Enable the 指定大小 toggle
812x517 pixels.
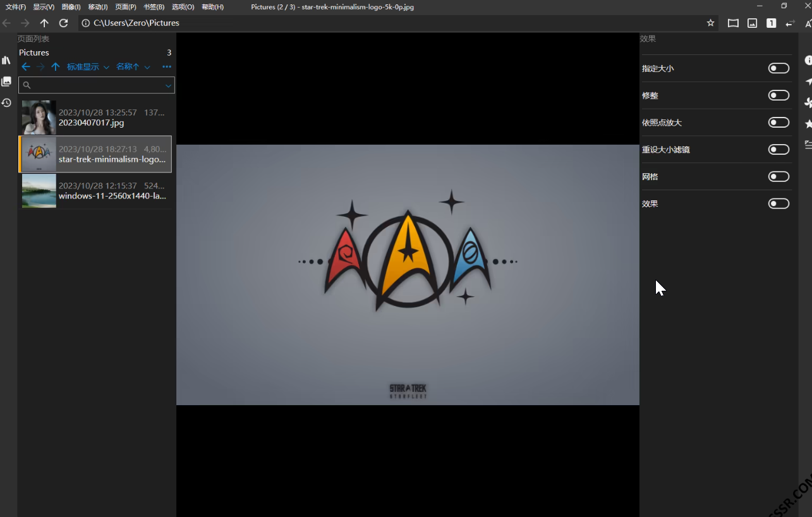point(779,68)
